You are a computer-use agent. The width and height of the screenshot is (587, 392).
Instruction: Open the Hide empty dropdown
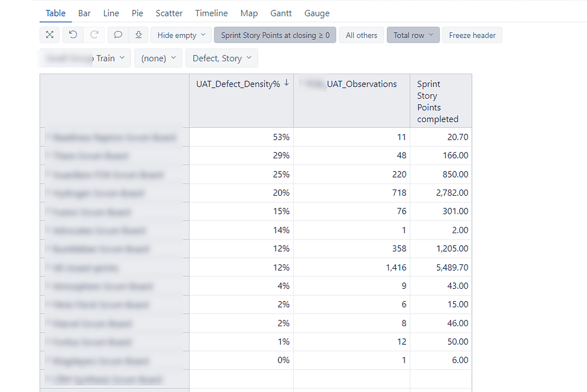(180, 35)
